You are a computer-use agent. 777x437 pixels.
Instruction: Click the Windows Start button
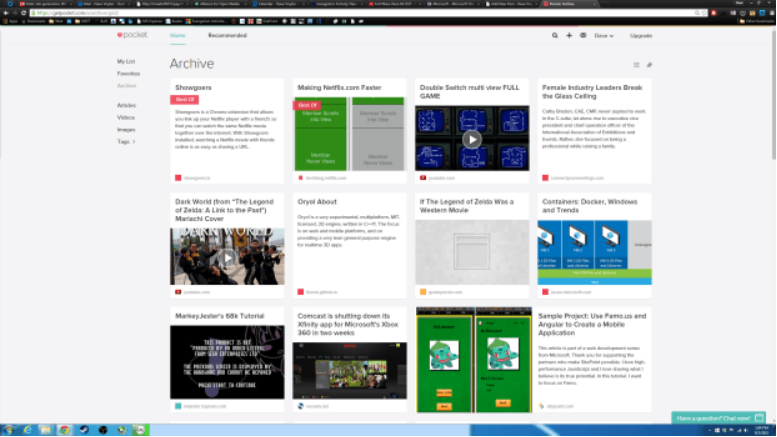point(8,430)
